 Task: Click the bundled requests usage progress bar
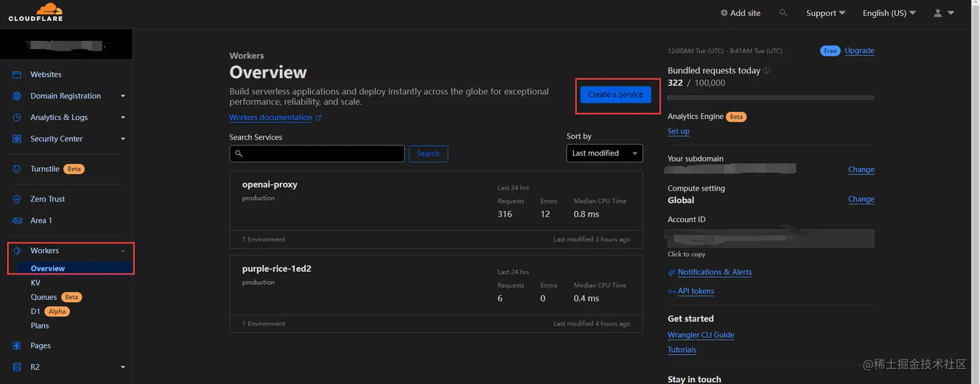tap(771, 97)
